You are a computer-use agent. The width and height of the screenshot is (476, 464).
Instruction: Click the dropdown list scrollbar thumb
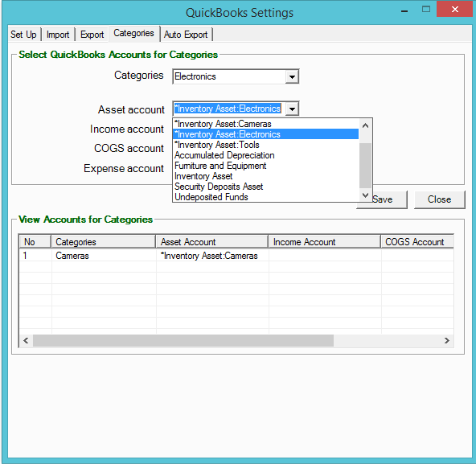[x=366, y=166]
